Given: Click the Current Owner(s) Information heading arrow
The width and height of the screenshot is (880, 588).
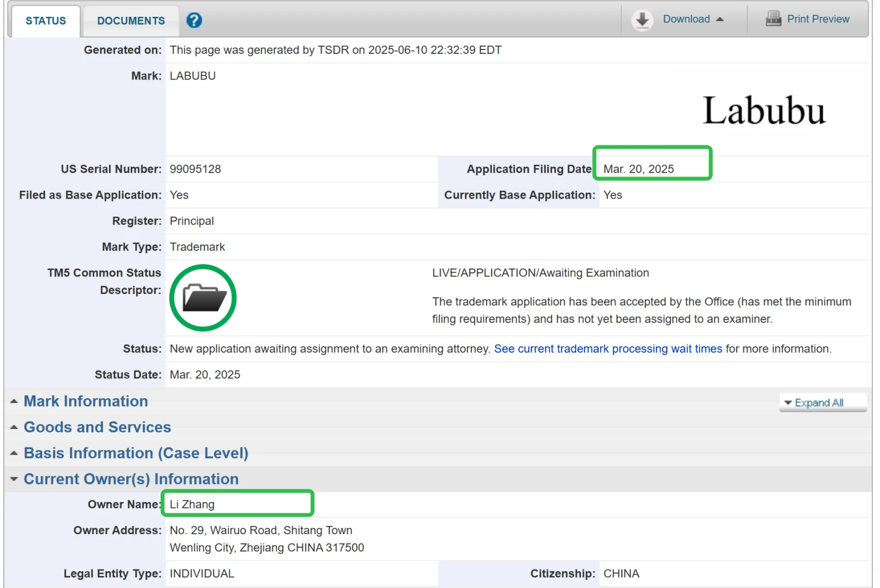Looking at the screenshot, I should coord(14,480).
